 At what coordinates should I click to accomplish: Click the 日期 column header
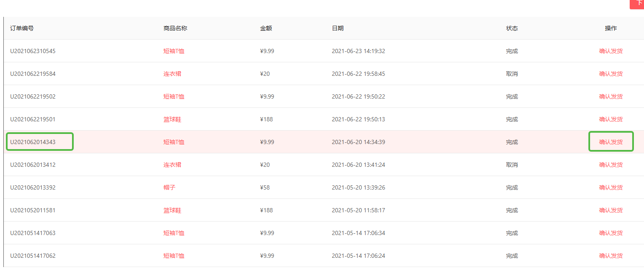click(338, 28)
